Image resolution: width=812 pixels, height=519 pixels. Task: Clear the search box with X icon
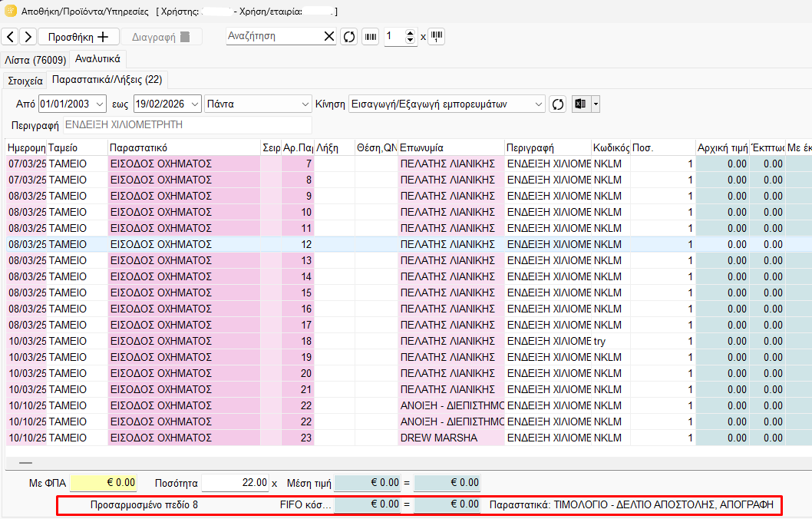(x=328, y=36)
